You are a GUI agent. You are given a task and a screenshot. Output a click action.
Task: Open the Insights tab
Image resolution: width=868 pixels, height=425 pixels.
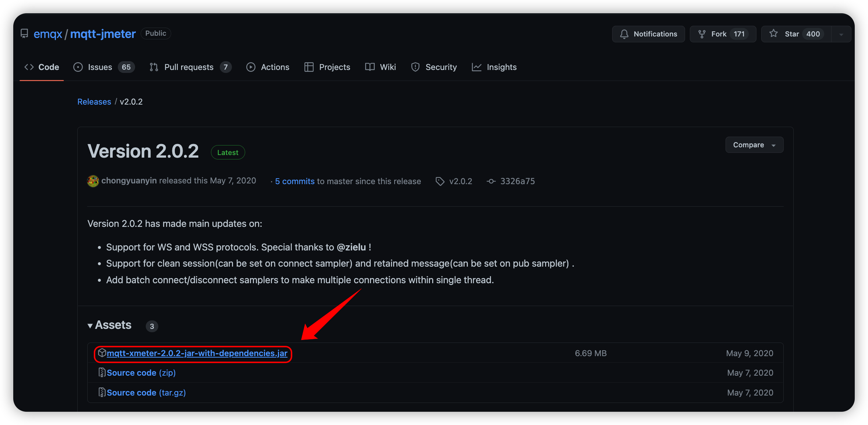tap(494, 67)
